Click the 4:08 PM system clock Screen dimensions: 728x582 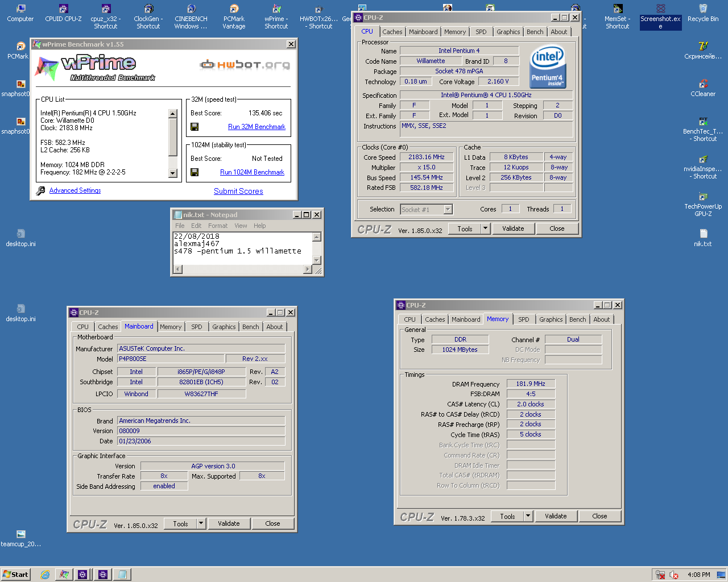tap(698, 575)
